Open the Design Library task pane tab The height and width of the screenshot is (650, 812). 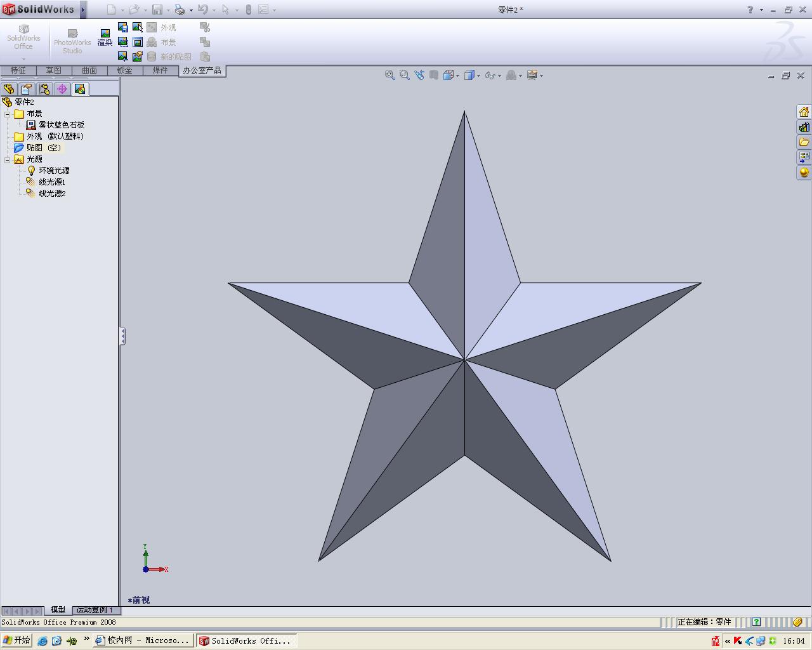tap(804, 127)
